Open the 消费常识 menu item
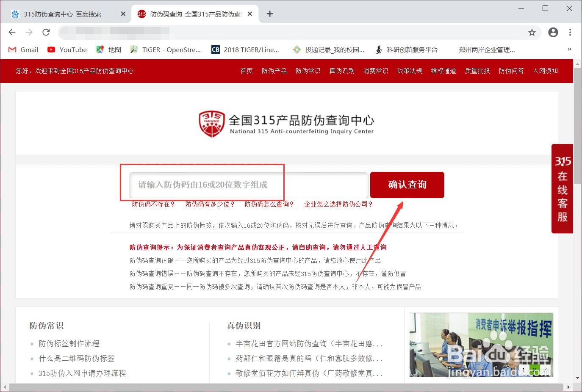The height and width of the screenshot is (392, 582). point(376,71)
